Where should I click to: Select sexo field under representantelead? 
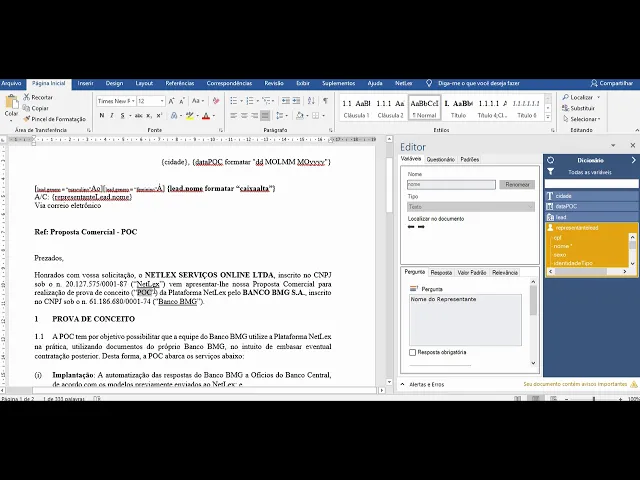(560, 255)
